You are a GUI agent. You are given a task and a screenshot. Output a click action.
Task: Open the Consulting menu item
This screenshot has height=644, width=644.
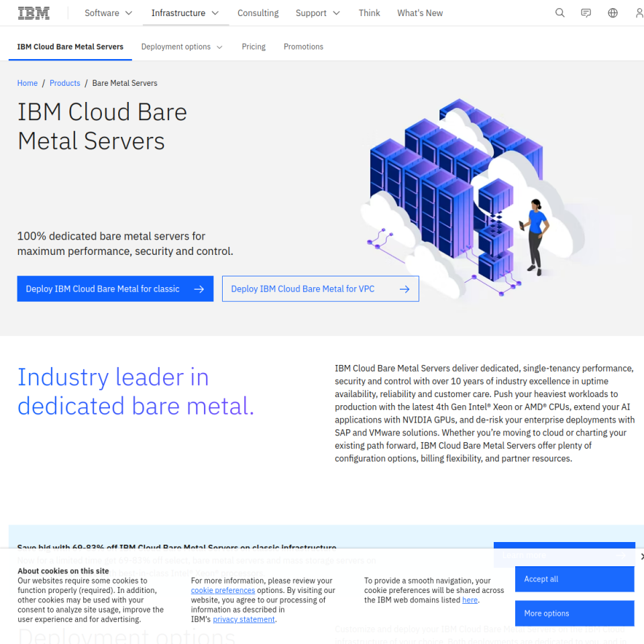(x=258, y=13)
